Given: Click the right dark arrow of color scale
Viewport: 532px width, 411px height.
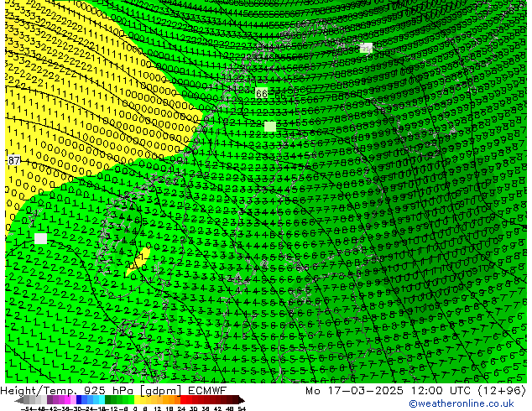Looking at the screenshot, I should click(242, 400).
